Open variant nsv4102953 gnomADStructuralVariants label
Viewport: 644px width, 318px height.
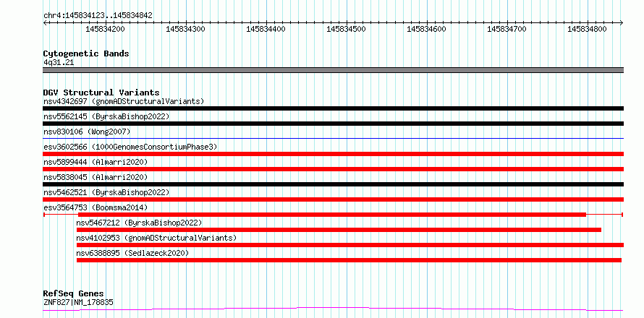[x=156, y=238]
